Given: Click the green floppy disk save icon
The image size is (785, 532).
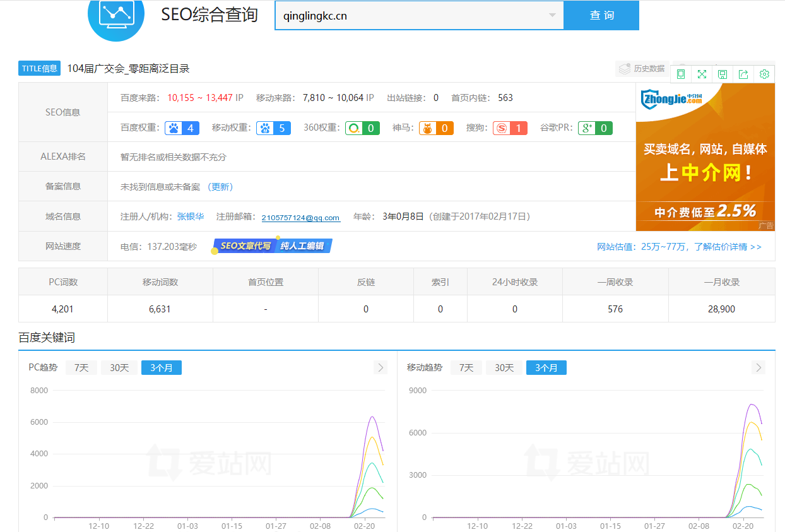Looking at the screenshot, I should [x=723, y=74].
